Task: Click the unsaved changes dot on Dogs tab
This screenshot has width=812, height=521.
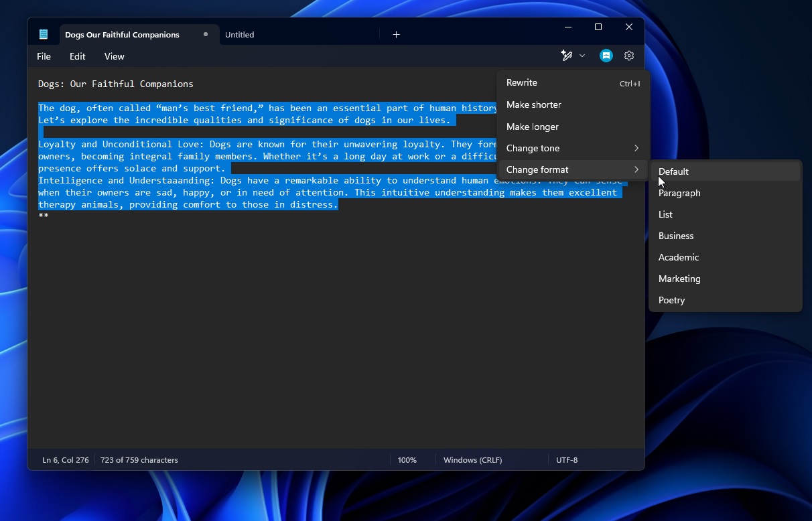Action: click(x=206, y=34)
